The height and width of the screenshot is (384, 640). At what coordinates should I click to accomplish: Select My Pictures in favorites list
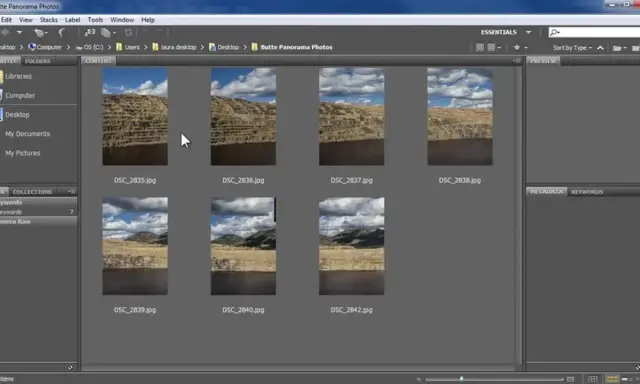22,153
